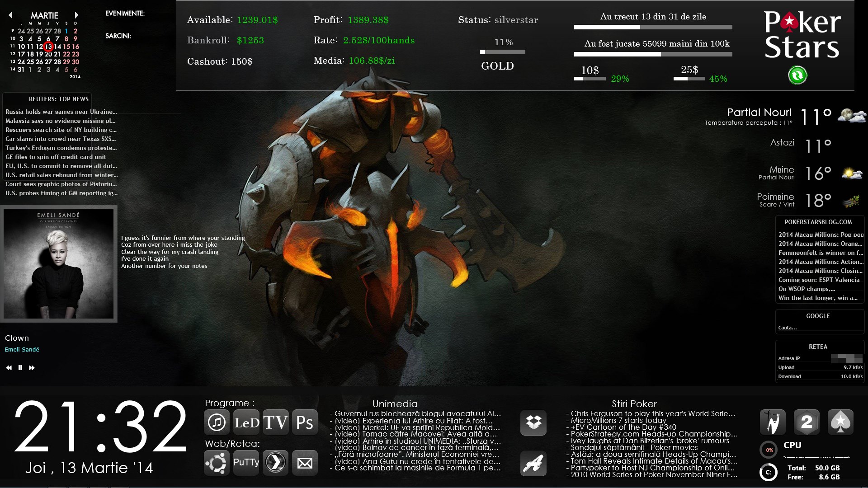
Task: Click the Bankroll value $1253
Action: 250,40
